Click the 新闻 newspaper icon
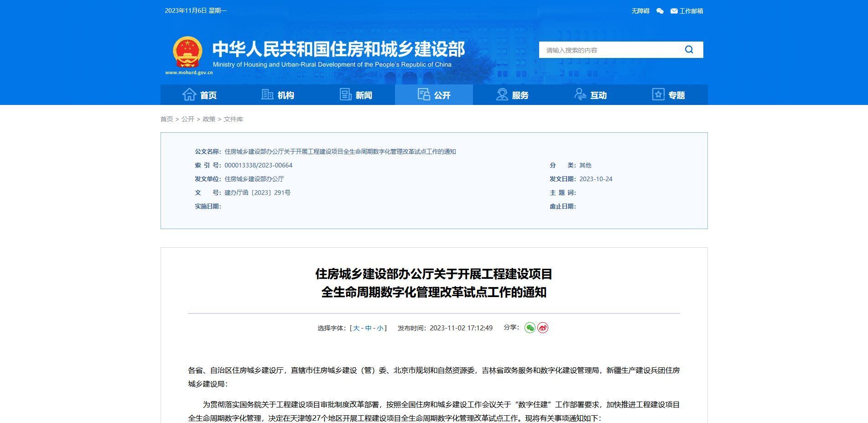This screenshot has height=423, width=868. click(x=346, y=94)
